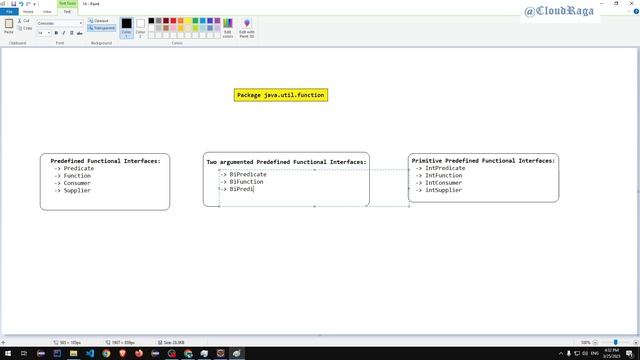This screenshot has width=640, height=360.
Task: Switch to the View ribbon tab
Action: coord(47,11)
